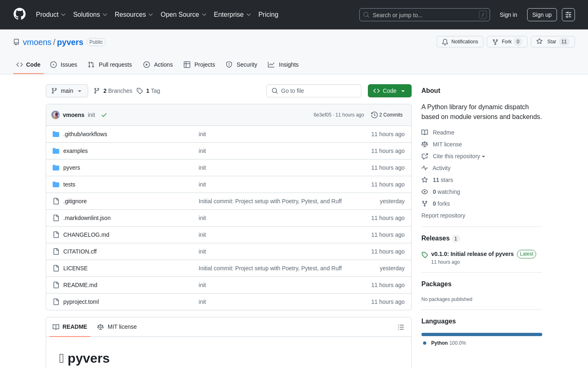
Task: Show the 0 forks list
Action: (435, 204)
